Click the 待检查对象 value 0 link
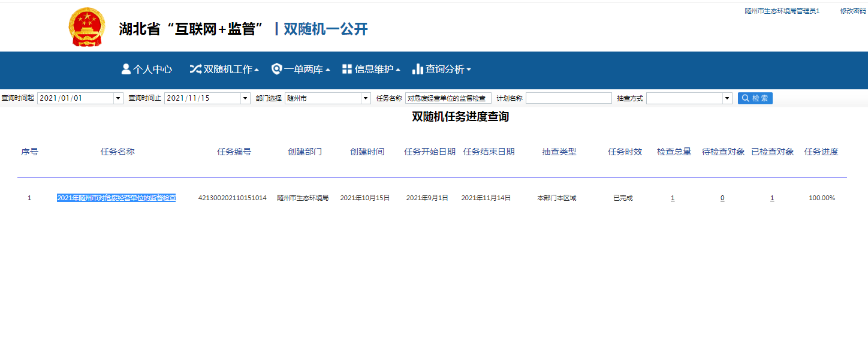 pyautogui.click(x=722, y=198)
